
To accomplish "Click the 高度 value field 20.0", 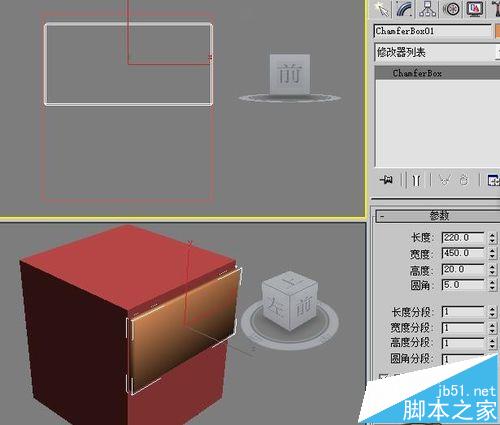I will pos(463,269).
